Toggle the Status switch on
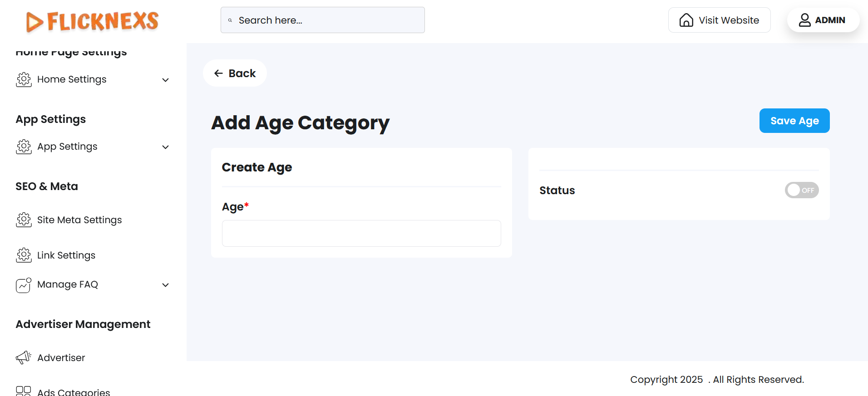Viewport: 868px width, 396px height. coord(801,190)
